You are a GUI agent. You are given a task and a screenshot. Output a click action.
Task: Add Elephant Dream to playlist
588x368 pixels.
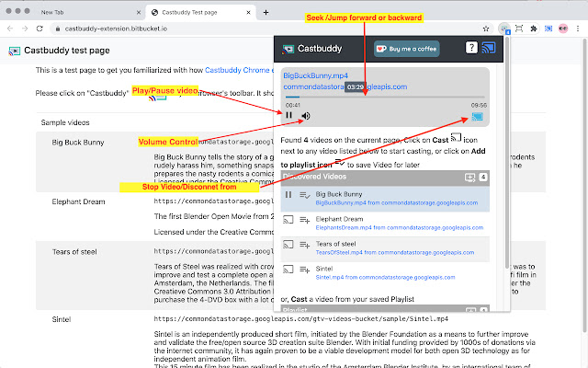(x=304, y=220)
